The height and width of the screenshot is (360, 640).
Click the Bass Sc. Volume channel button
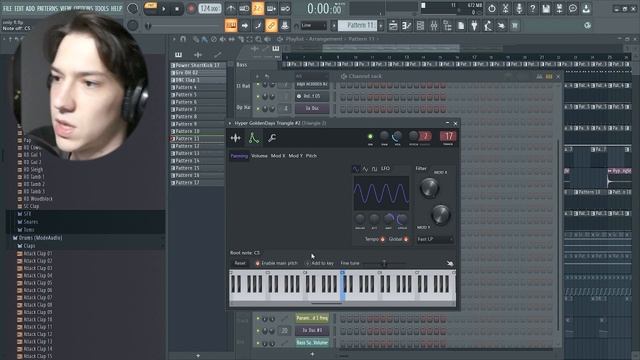pos(312,343)
